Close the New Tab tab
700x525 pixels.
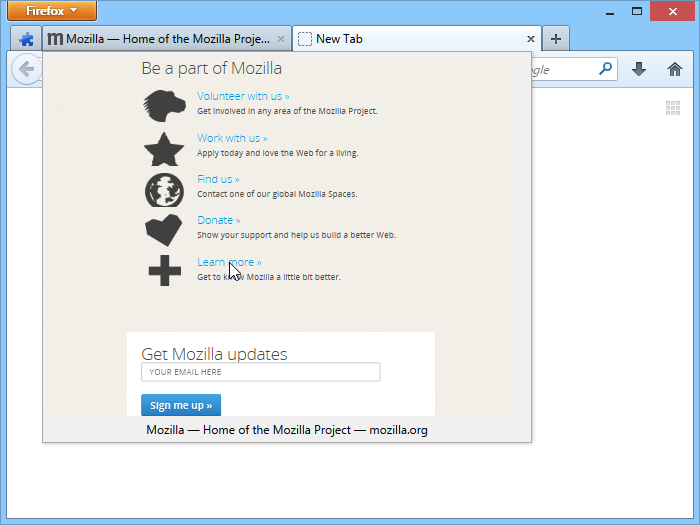click(x=531, y=40)
